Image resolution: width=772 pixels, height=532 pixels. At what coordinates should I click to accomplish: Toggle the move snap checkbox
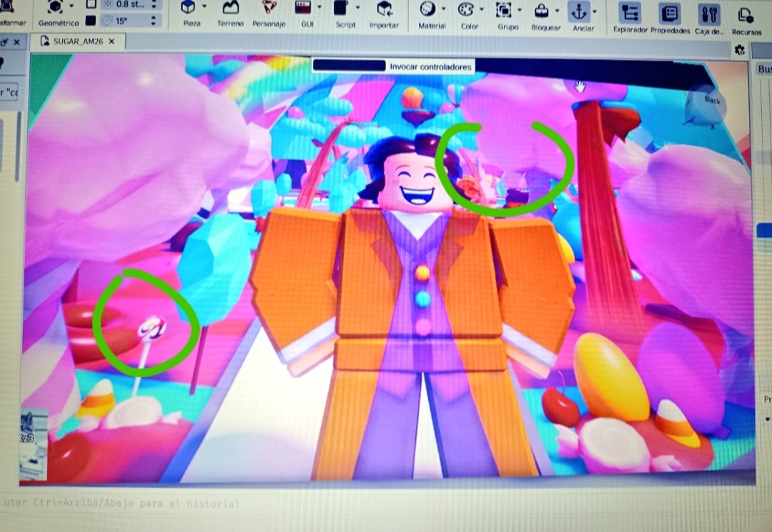point(91,4)
